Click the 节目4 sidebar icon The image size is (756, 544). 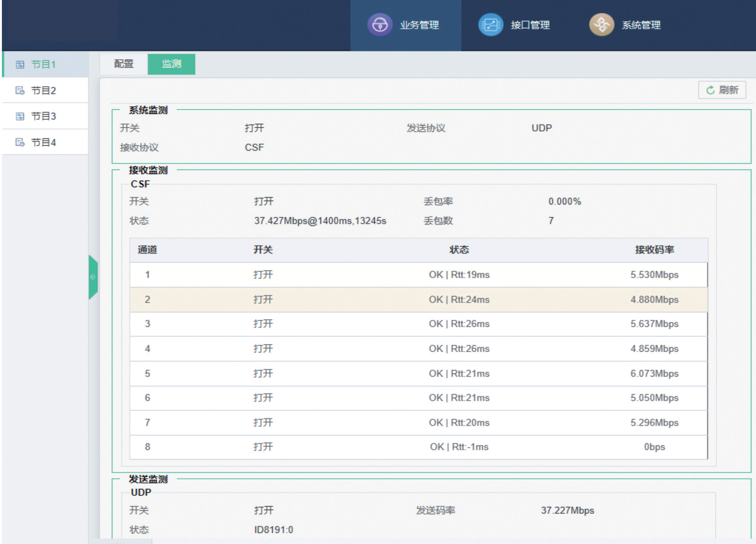click(x=20, y=143)
